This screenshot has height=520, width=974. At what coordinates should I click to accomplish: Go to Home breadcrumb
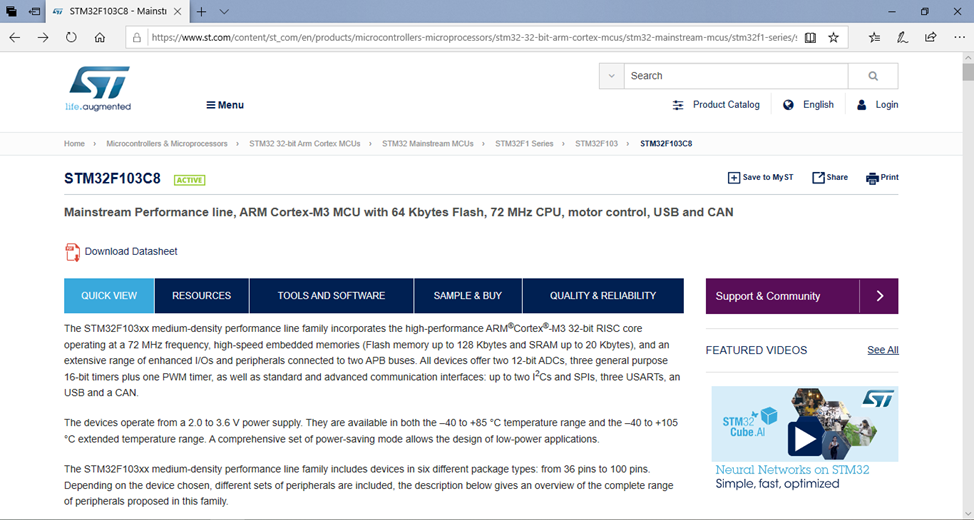click(74, 144)
